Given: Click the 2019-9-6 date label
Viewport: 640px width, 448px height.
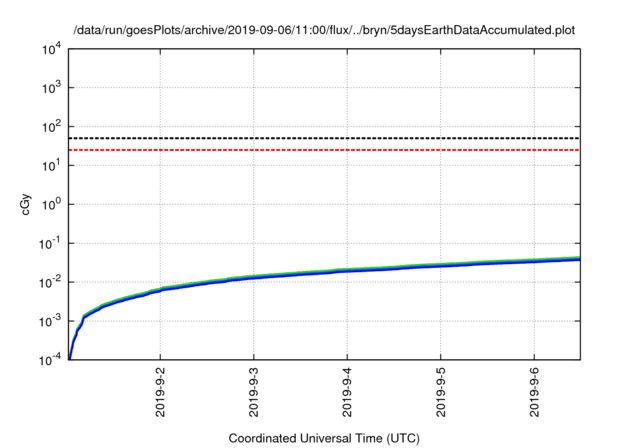Looking at the screenshot, I should click(534, 392).
